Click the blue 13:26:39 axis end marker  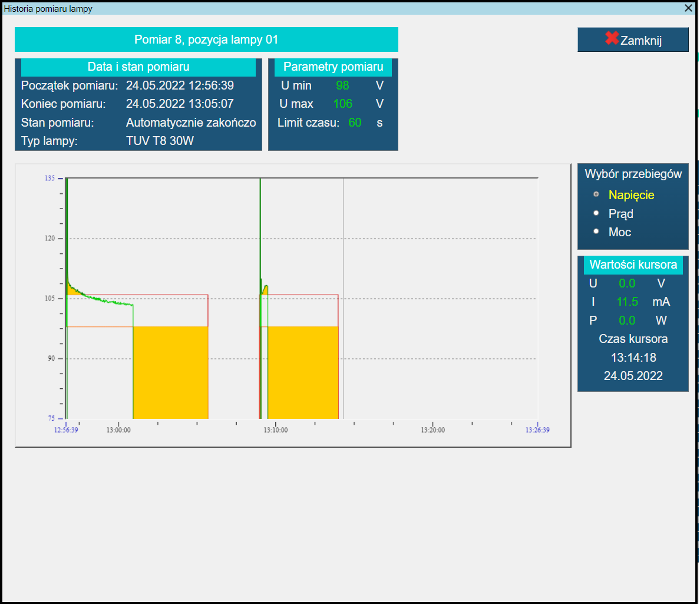pos(537,429)
